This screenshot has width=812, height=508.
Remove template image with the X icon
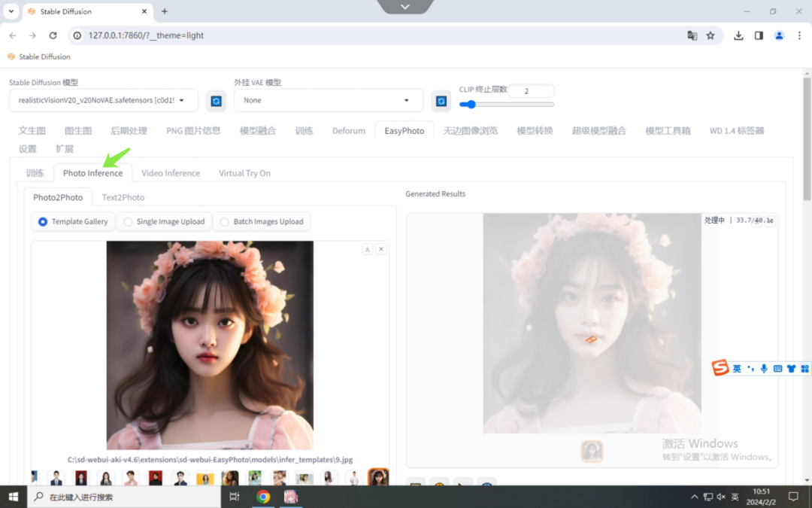coord(381,249)
